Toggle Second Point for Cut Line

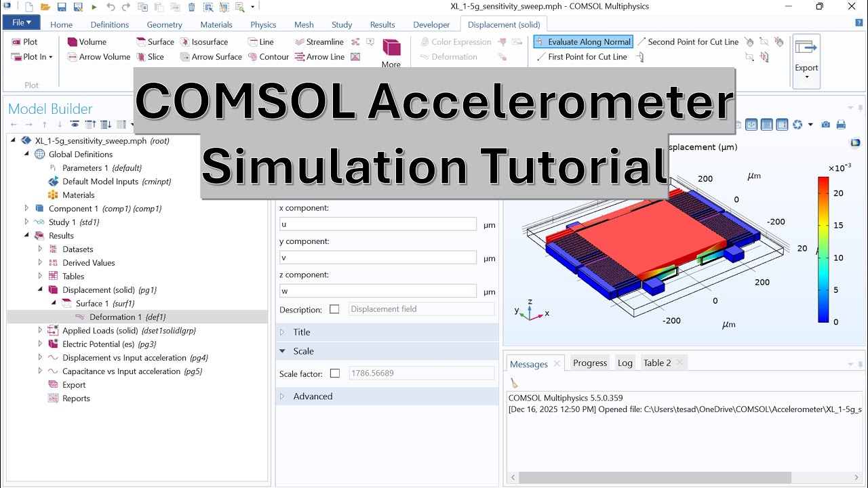click(688, 41)
